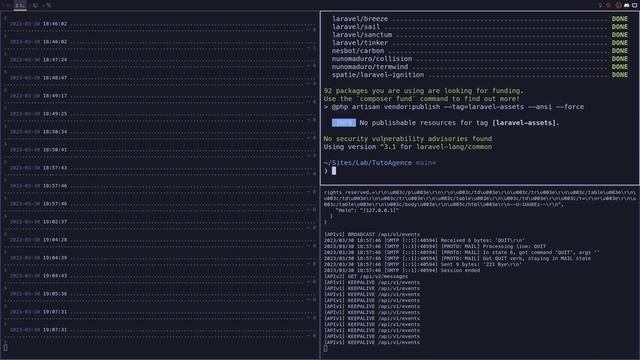Image resolution: width=640 pixels, height=360 pixels.
Task: Click the "Helo": "[127.0.0.1]" log line
Action: coord(367,210)
